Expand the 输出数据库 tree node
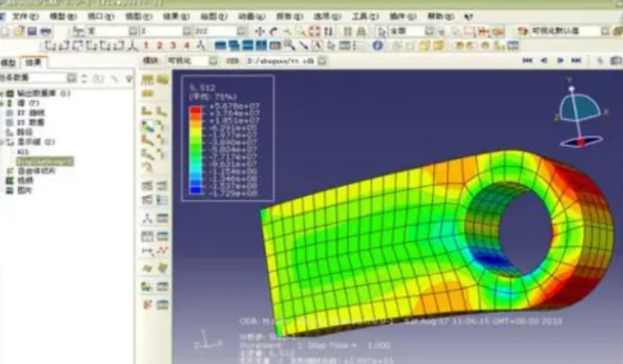Viewport: 623px width, 364px height. click(6, 94)
